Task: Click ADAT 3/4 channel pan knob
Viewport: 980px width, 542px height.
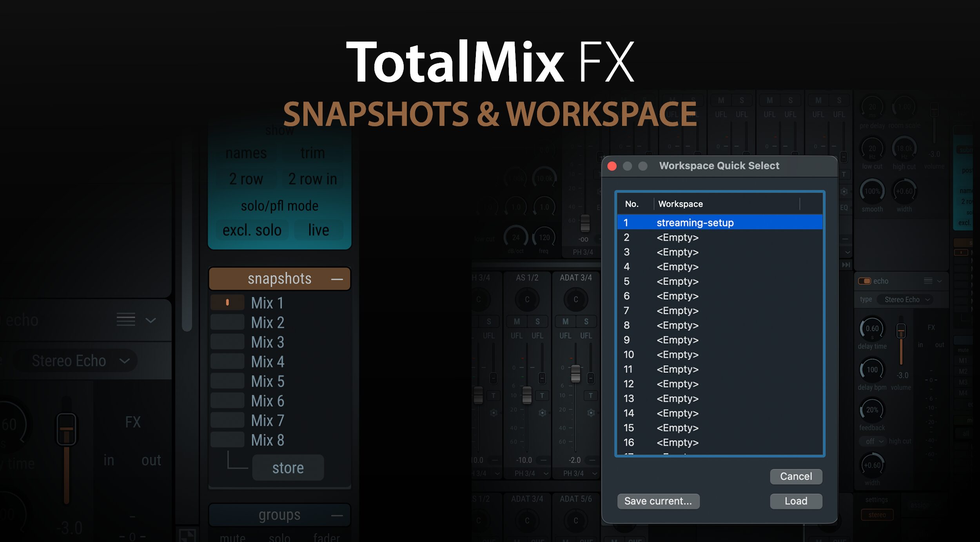Action: (575, 300)
